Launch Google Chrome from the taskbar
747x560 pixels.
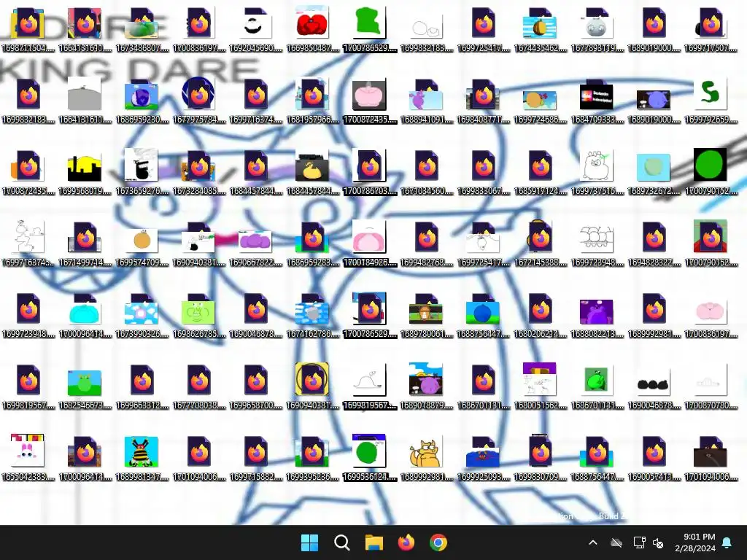coord(438,542)
